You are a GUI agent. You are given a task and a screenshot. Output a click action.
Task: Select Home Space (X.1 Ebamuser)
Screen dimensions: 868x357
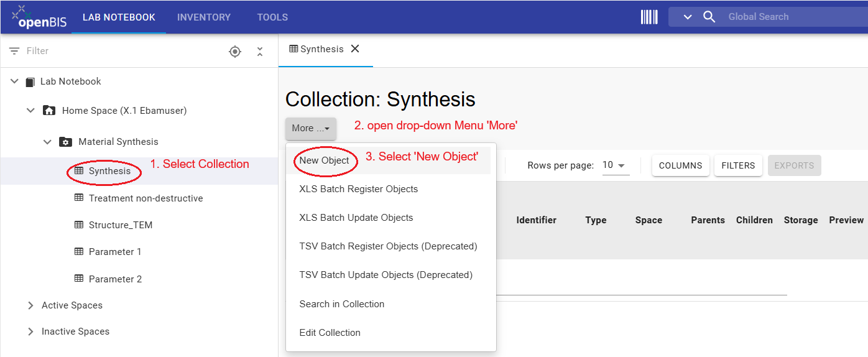pyautogui.click(x=124, y=111)
